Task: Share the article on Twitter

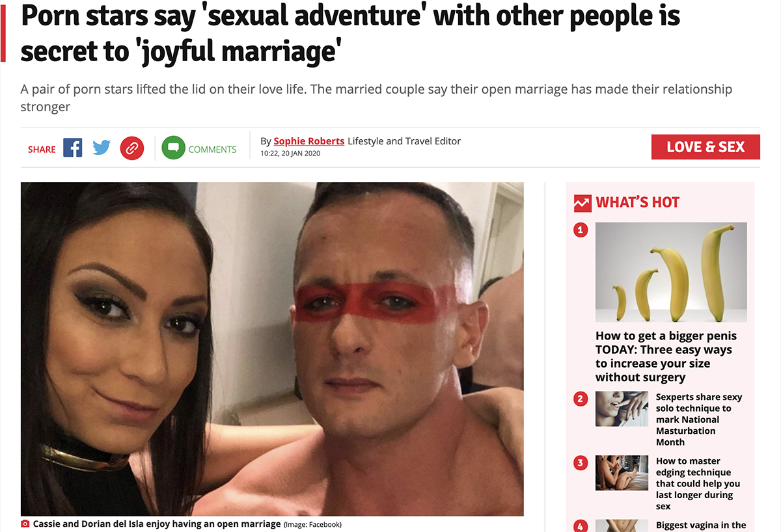Action: tap(102, 148)
